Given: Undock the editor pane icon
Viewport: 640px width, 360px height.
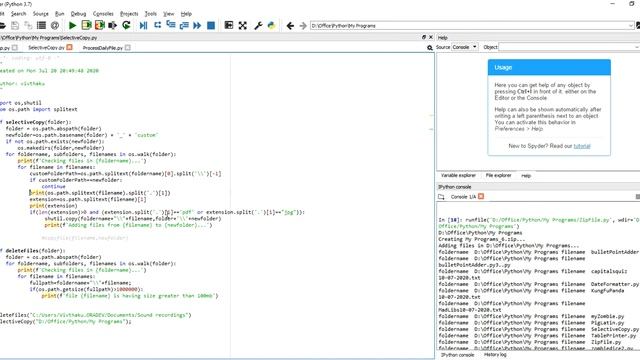Looking at the screenshot, I should pos(424,37).
